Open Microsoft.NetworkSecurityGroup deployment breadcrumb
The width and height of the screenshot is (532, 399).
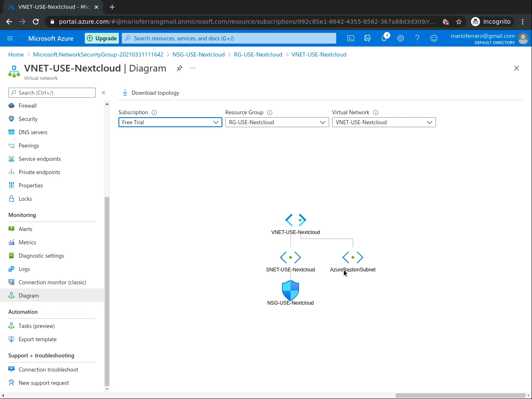click(98, 54)
